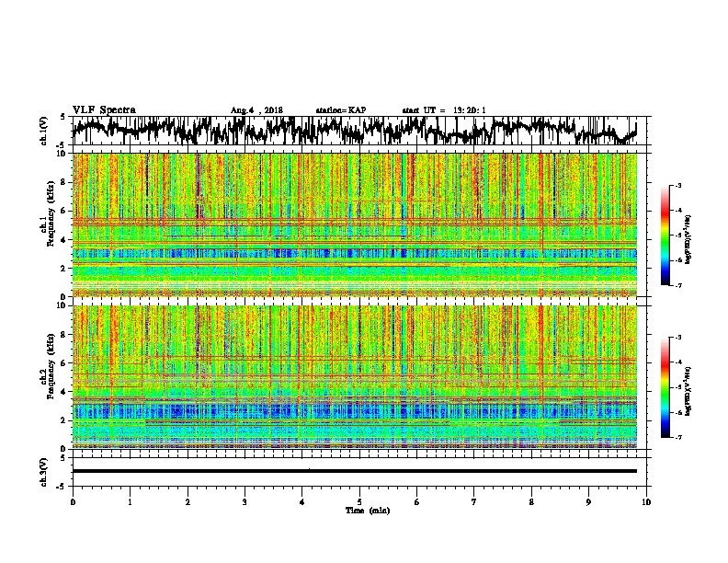Click ch.3(V) lower tick label "-5"
The height and width of the screenshot is (563, 728).
(x=61, y=487)
